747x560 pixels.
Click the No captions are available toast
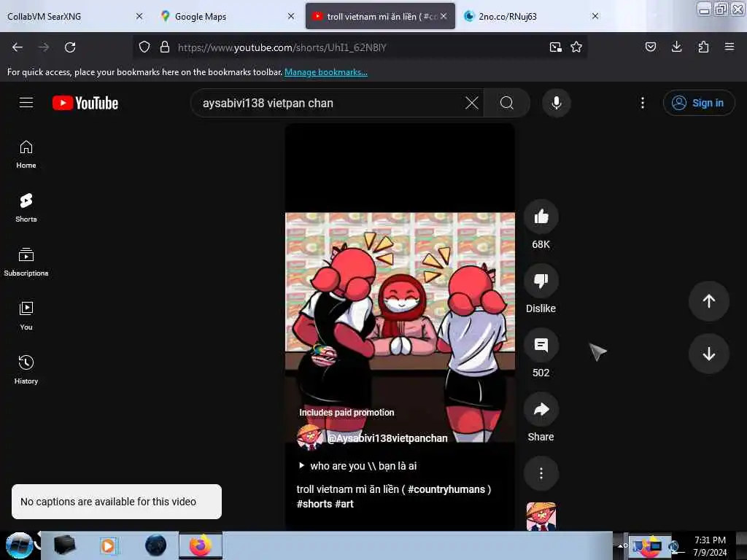click(117, 502)
